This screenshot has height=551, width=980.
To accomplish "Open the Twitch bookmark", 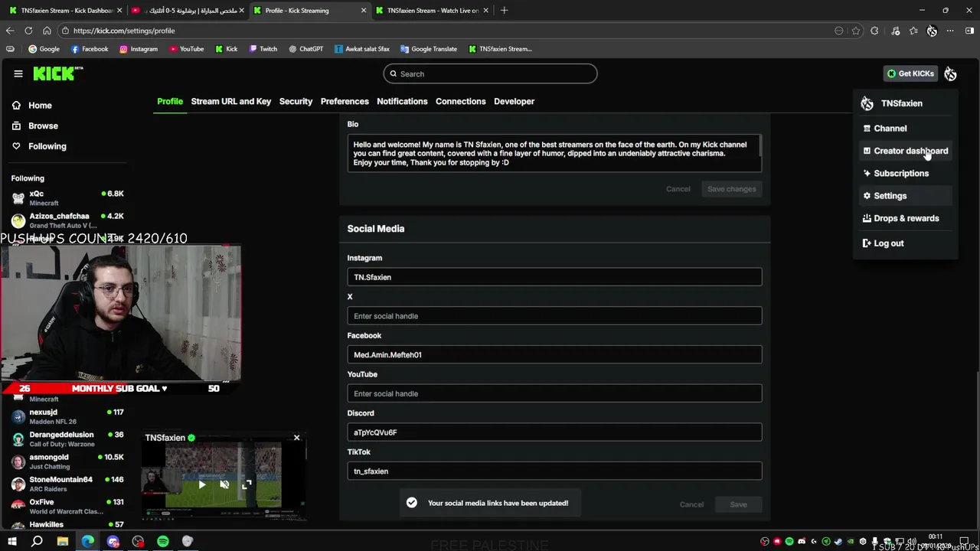I will [x=263, y=49].
